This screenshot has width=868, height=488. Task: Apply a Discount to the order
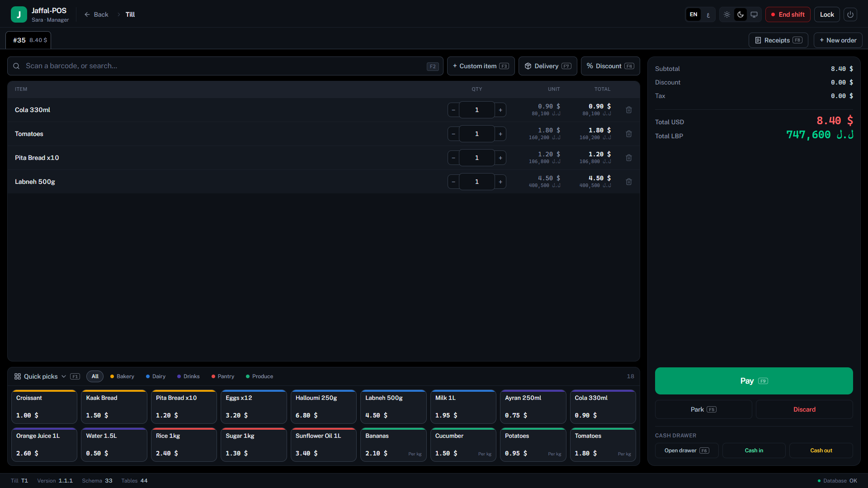coord(610,66)
